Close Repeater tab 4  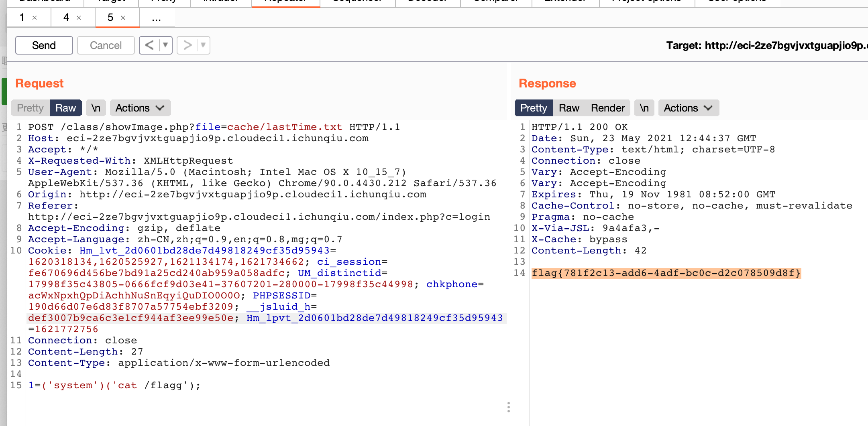pos(79,18)
